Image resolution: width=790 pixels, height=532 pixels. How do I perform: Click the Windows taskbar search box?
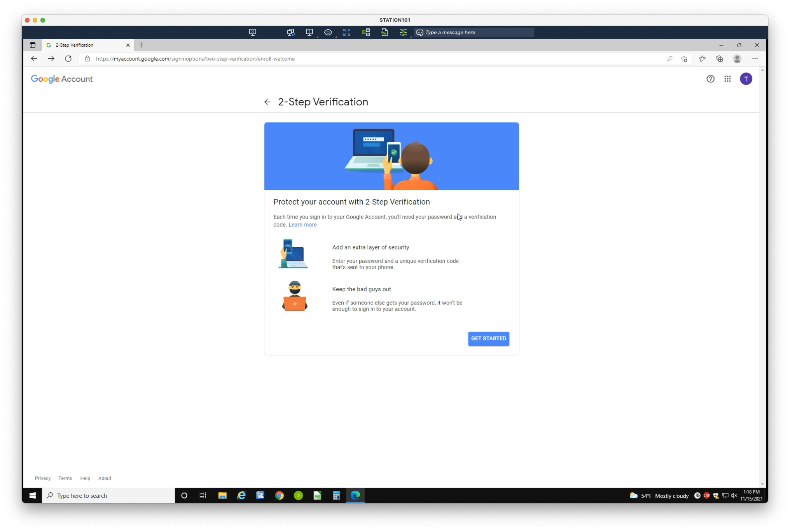coord(108,495)
